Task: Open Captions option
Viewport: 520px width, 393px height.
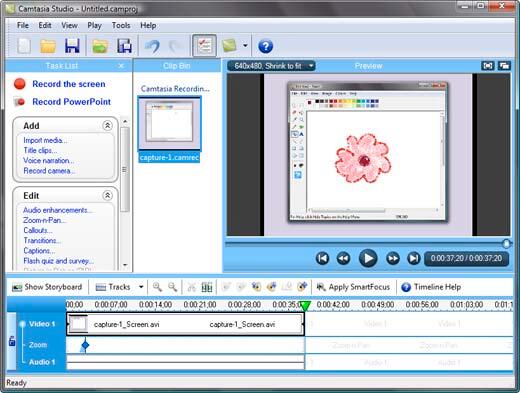Action: (x=39, y=251)
